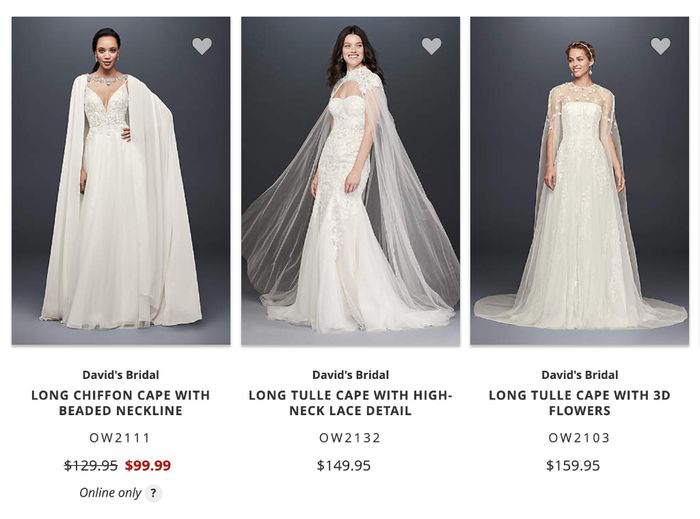Viewport: 700px width, 519px height.
Task: Save the 3D Flowers cape via heart
Action: click(x=660, y=46)
